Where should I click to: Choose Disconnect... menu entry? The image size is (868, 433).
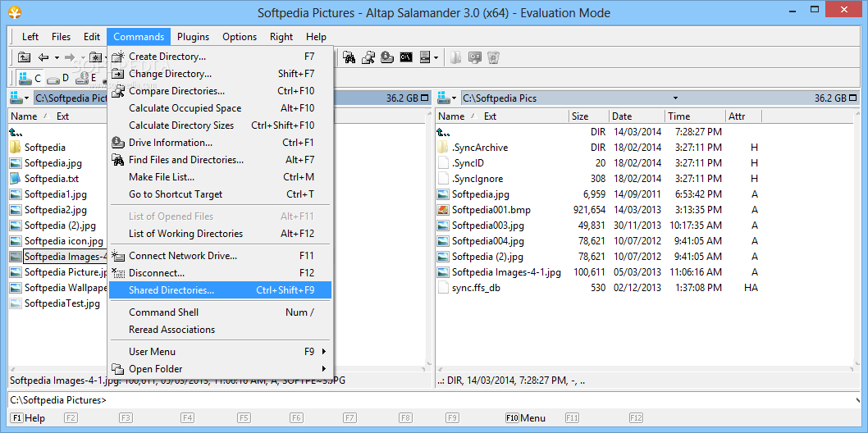tap(220, 272)
